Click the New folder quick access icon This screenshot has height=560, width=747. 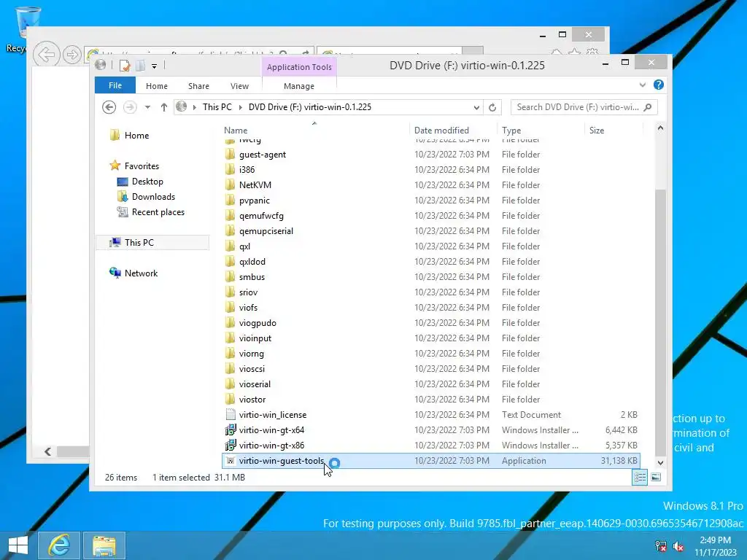point(140,65)
